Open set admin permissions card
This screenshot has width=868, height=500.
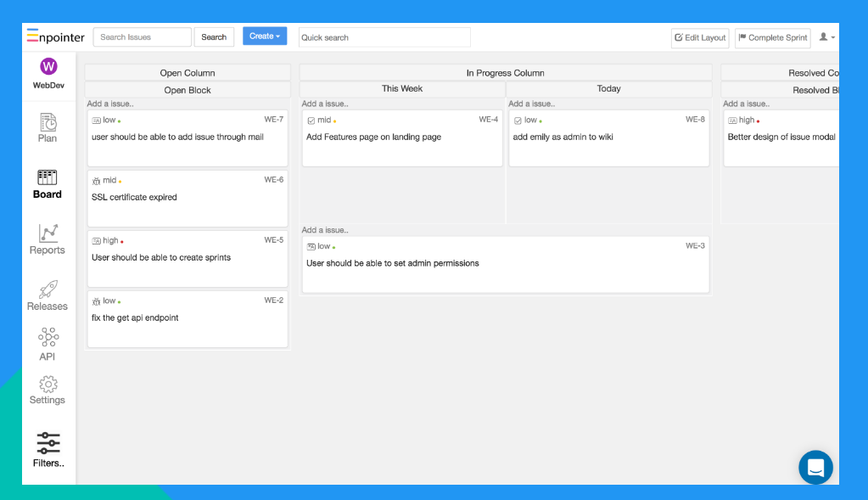pyautogui.click(x=506, y=265)
